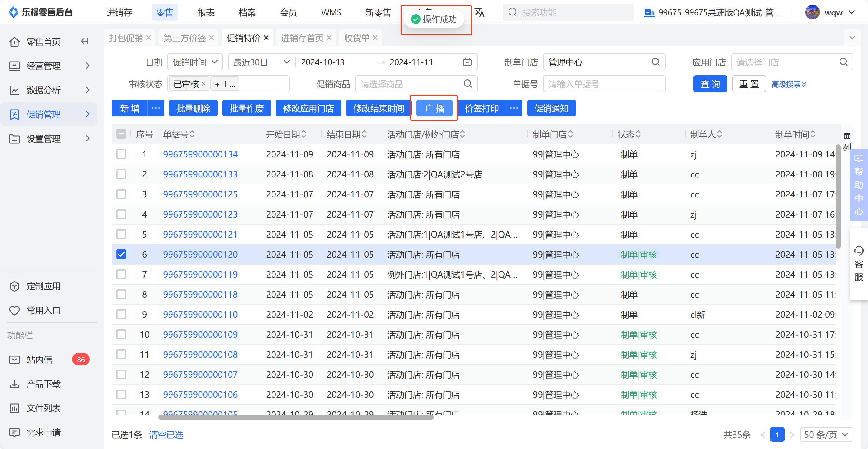Toggle the select-all header checkbox
The image size is (868, 449).
(121, 134)
